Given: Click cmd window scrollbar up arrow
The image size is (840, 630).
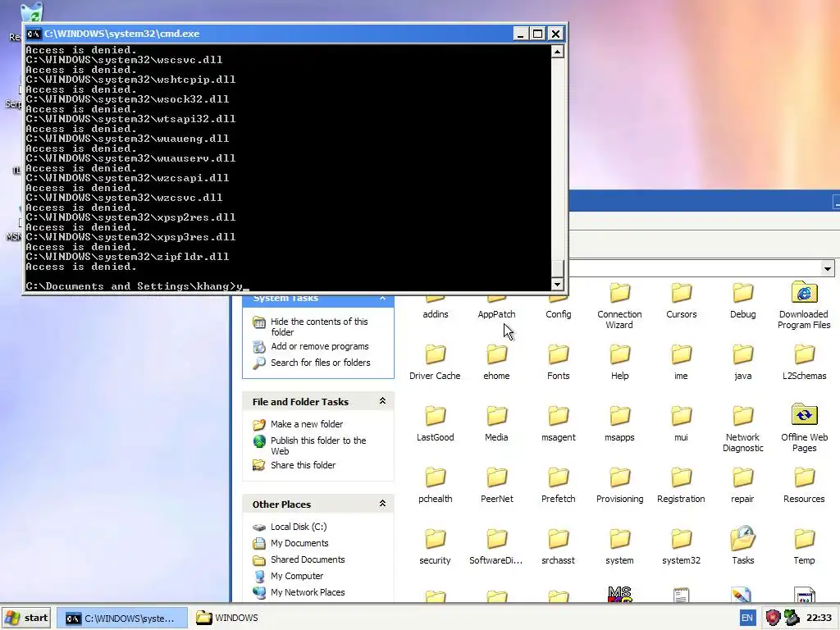Looking at the screenshot, I should [557, 52].
